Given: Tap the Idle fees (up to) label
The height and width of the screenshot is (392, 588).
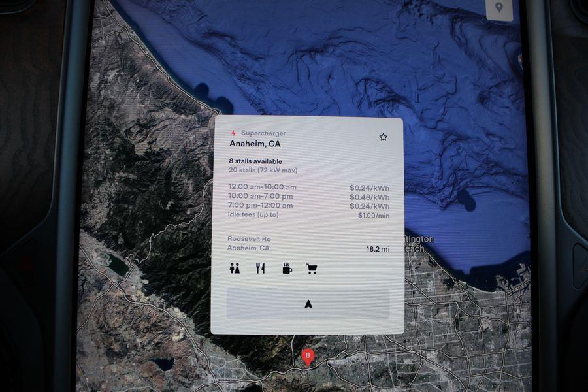Looking at the screenshot, I should pyautogui.click(x=253, y=214).
